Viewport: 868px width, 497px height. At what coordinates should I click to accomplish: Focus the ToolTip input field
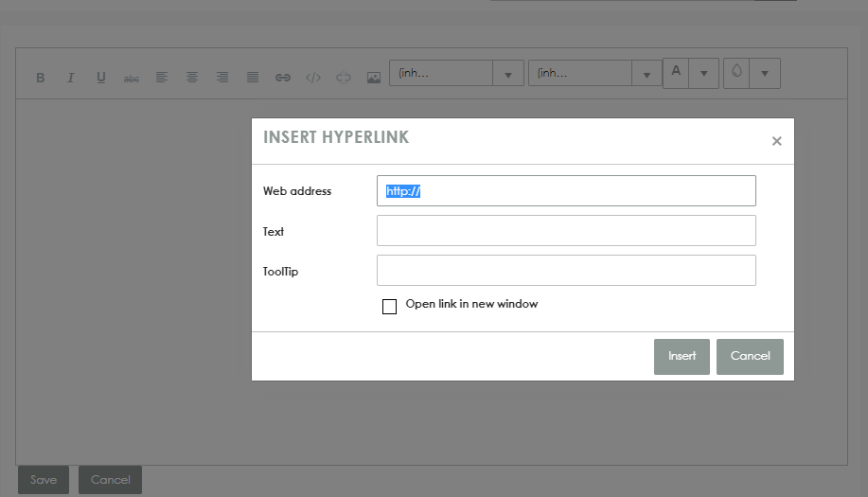566,270
